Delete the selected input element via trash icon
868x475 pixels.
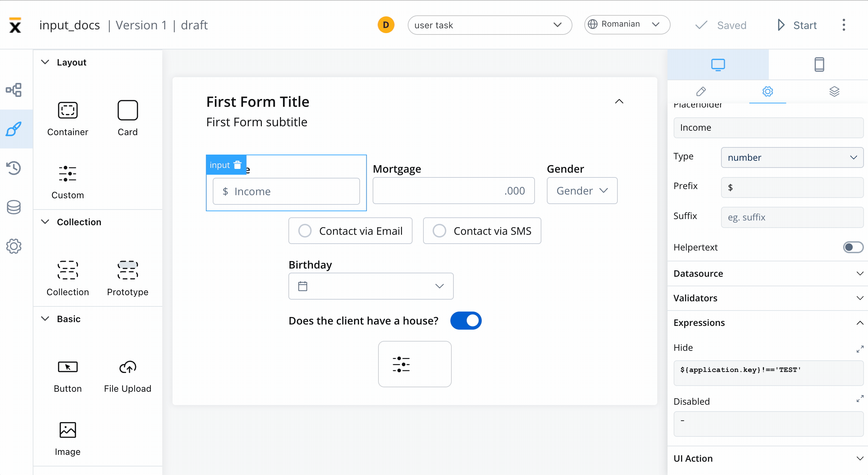click(x=238, y=165)
